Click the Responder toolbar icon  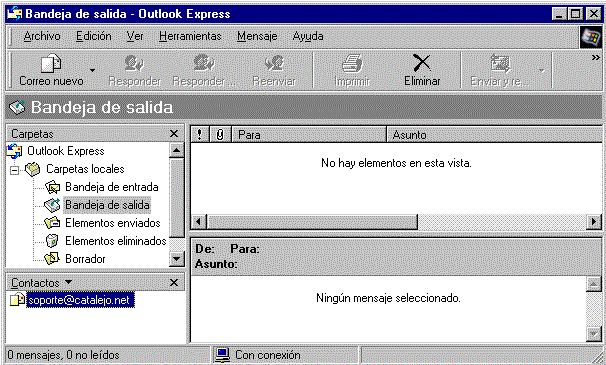pos(134,63)
